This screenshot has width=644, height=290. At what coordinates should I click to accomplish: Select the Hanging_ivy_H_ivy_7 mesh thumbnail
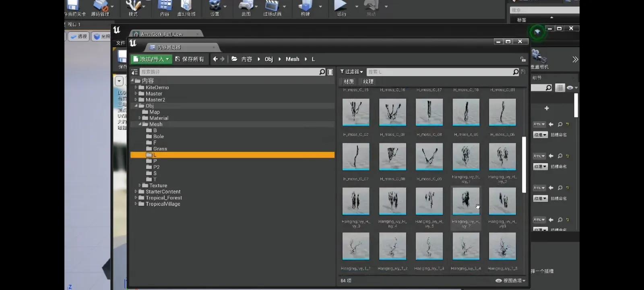coord(466,201)
